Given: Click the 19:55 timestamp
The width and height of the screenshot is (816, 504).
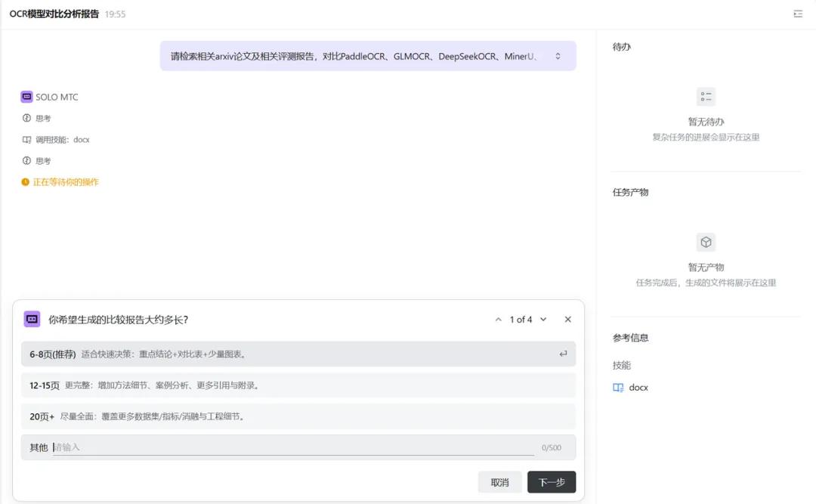Looking at the screenshot, I should tap(115, 14).
